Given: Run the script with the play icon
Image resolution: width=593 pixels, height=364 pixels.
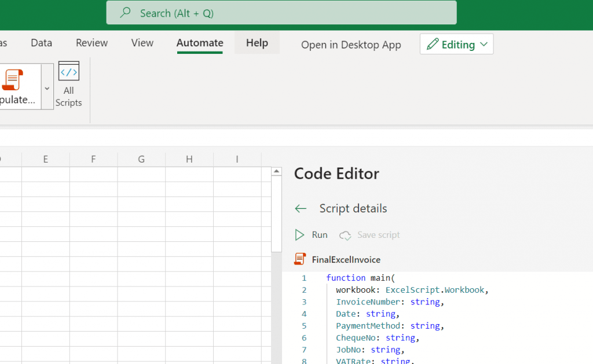Looking at the screenshot, I should pos(299,235).
